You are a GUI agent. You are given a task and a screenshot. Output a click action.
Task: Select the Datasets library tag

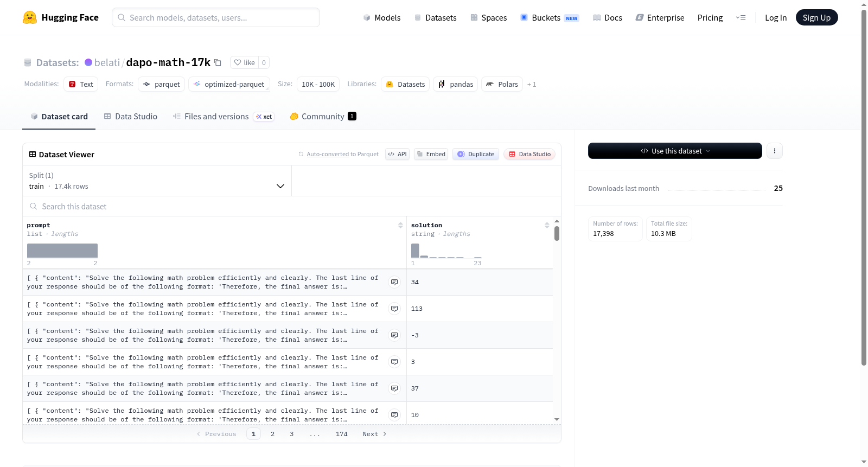pos(405,84)
